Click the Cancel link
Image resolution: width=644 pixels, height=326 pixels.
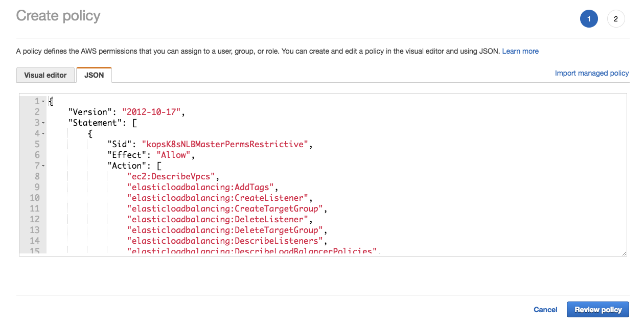click(x=545, y=309)
